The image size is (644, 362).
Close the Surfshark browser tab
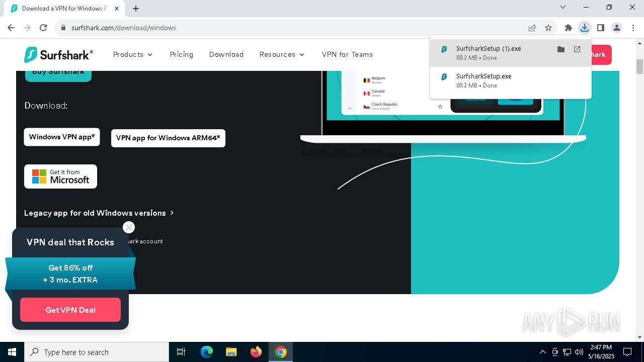(117, 9)
